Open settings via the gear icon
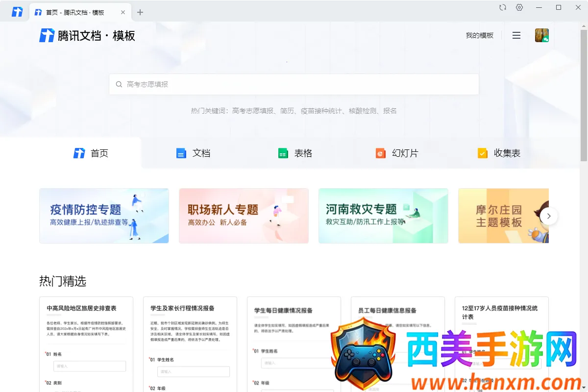The width and height of the screenshot is (588, 392). pyautogui.click(x=519, y=7)
